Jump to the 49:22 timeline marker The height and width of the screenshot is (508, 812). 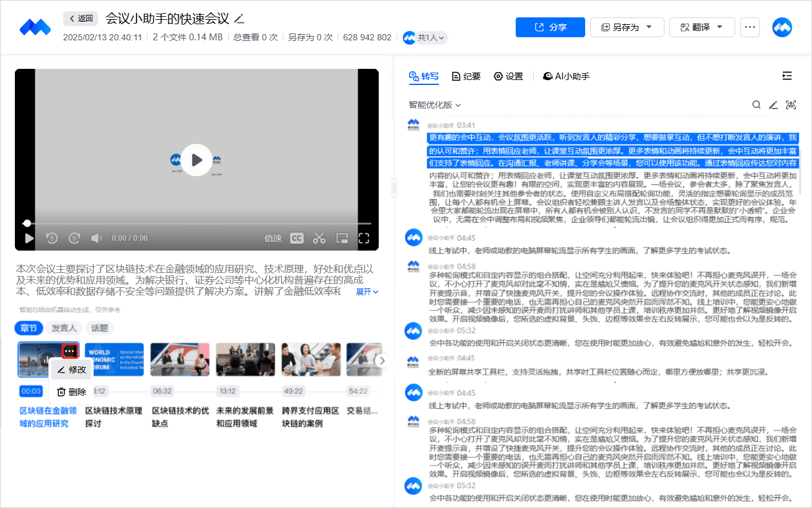tap(293, 391)
